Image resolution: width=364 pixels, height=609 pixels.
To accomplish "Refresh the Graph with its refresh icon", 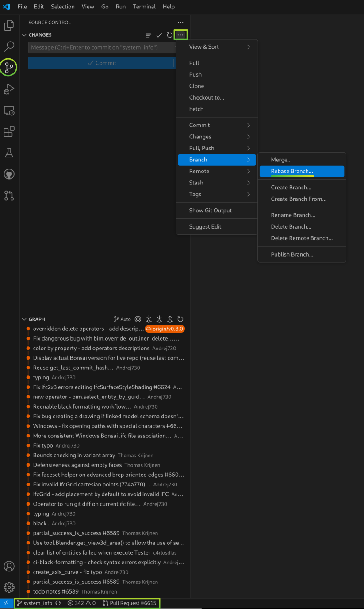I will (180, 319).
